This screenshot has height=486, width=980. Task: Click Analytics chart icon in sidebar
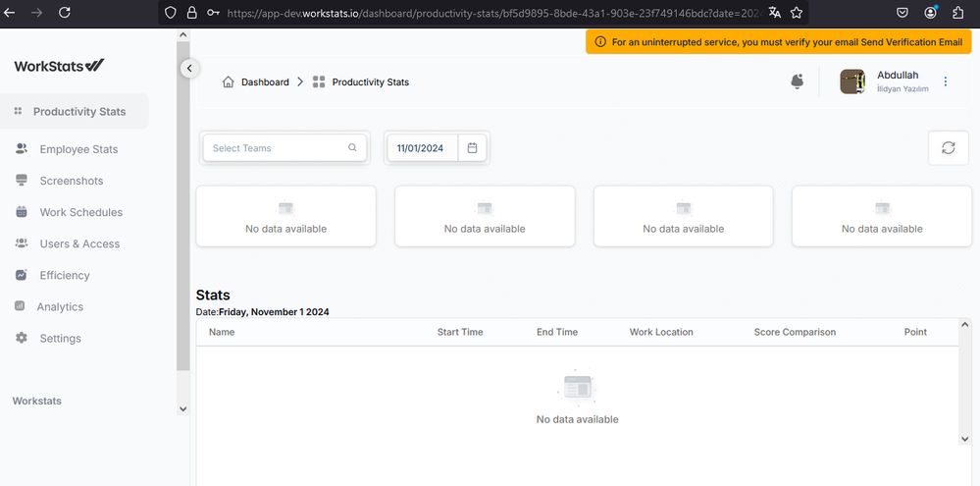[20, 306]
